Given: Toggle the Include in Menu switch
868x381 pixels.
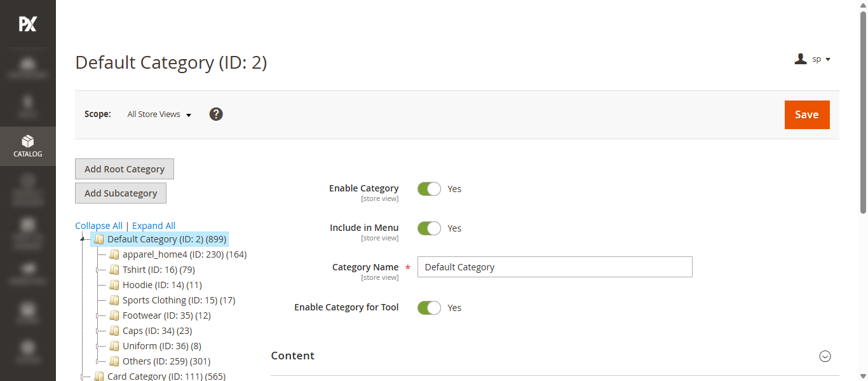Looking at the screenshot, I should [429, 228].
